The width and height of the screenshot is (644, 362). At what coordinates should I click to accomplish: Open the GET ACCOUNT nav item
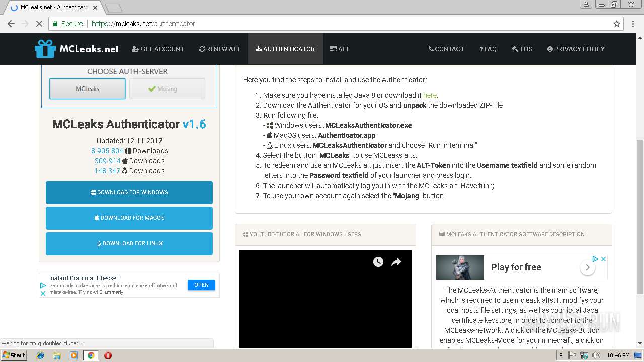point(158,49)
